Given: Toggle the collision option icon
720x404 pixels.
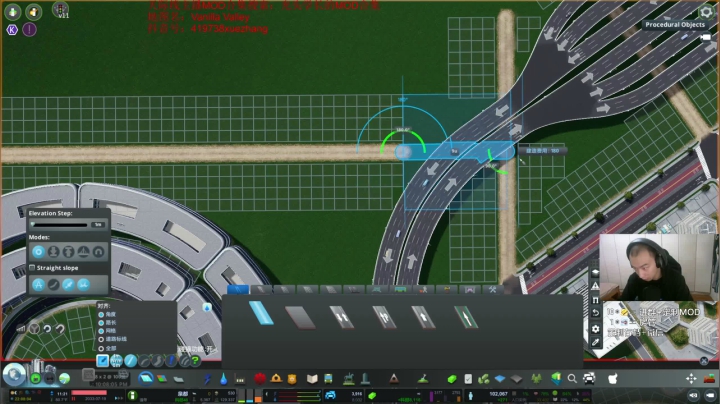Looking at the screenshot, I should click(84, 285).
